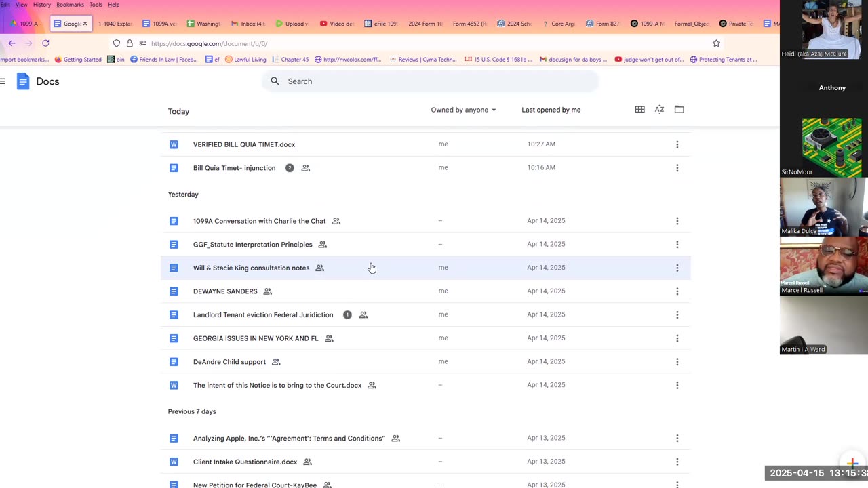
Task: Open the A-Z sort options
Action: pos(659,110)
